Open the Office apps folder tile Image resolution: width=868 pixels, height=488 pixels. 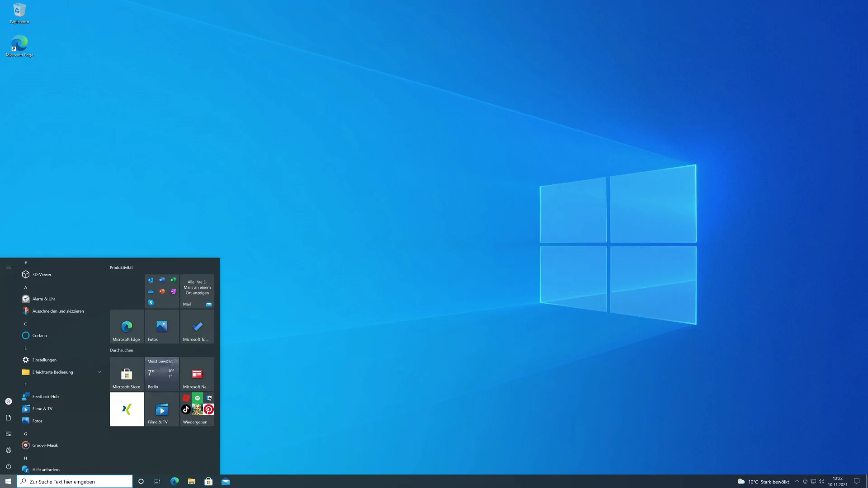pyautogui.click(x=162, y=291)
